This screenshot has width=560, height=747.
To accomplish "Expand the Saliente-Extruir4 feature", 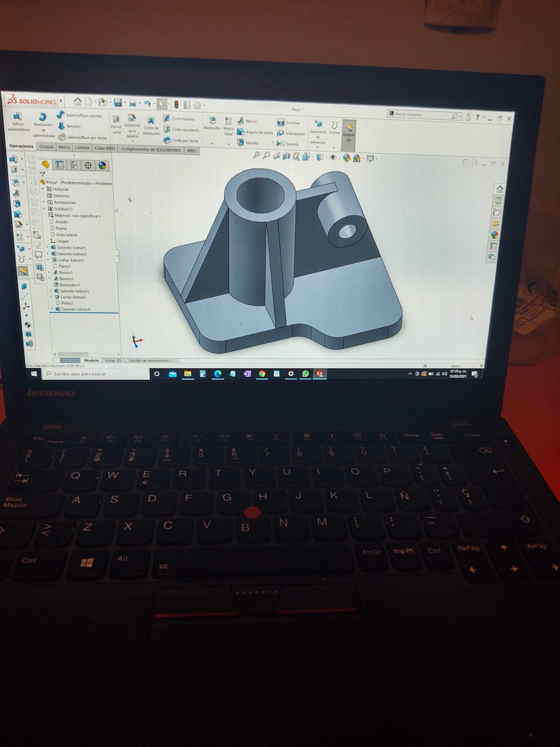I will 52,309.
